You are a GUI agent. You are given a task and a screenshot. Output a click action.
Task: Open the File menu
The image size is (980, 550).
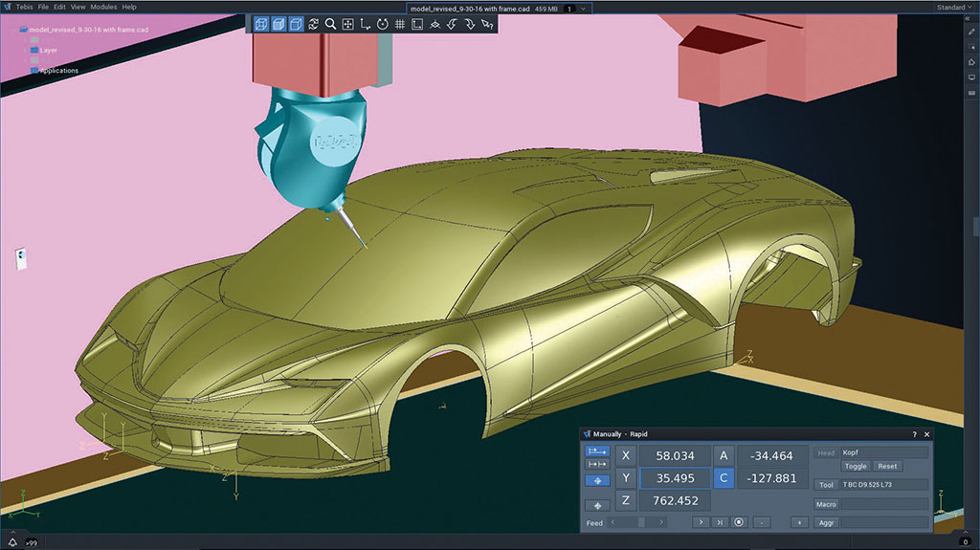coord(43,7)
